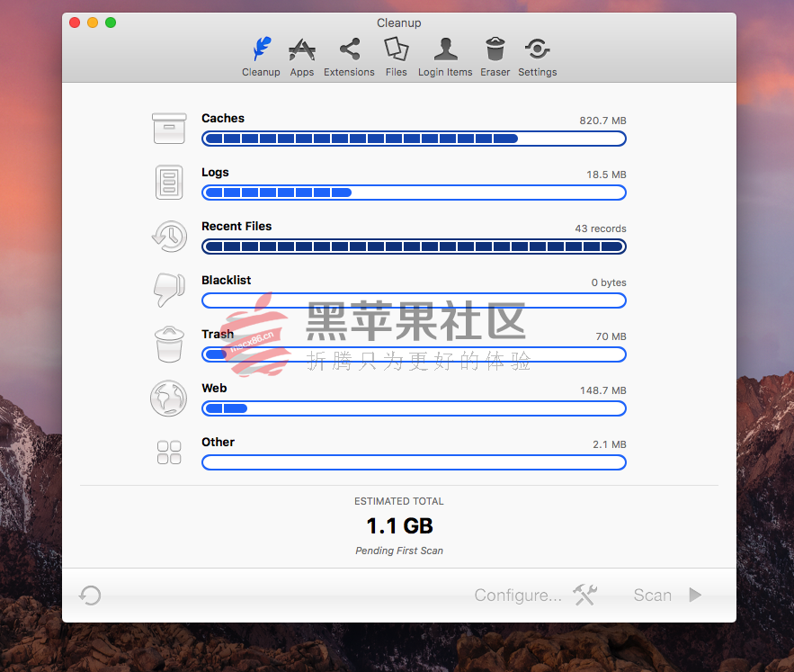This screenshot has width=794, height=672.
Task: Open the Extensions share-icon section
Action: [349, 57]
